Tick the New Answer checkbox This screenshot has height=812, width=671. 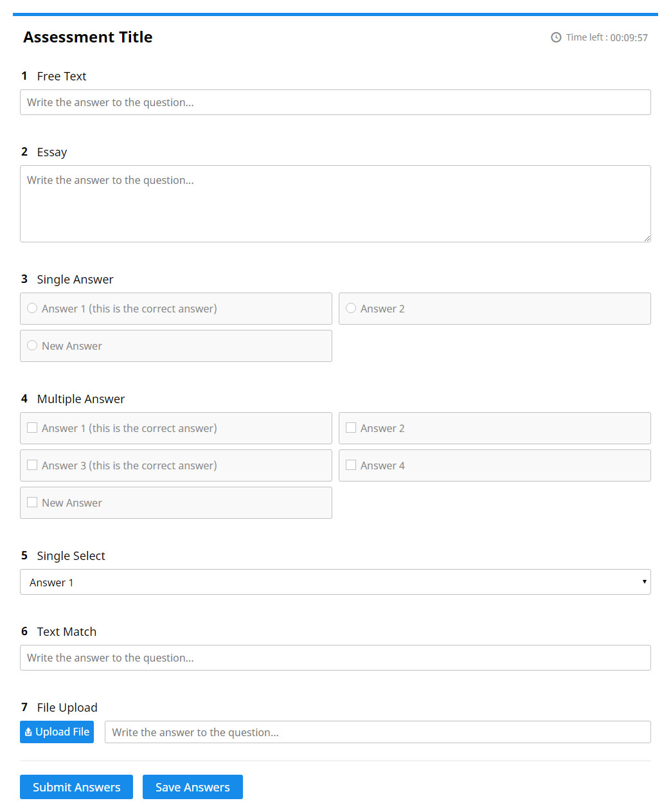[x=32, y=503]
